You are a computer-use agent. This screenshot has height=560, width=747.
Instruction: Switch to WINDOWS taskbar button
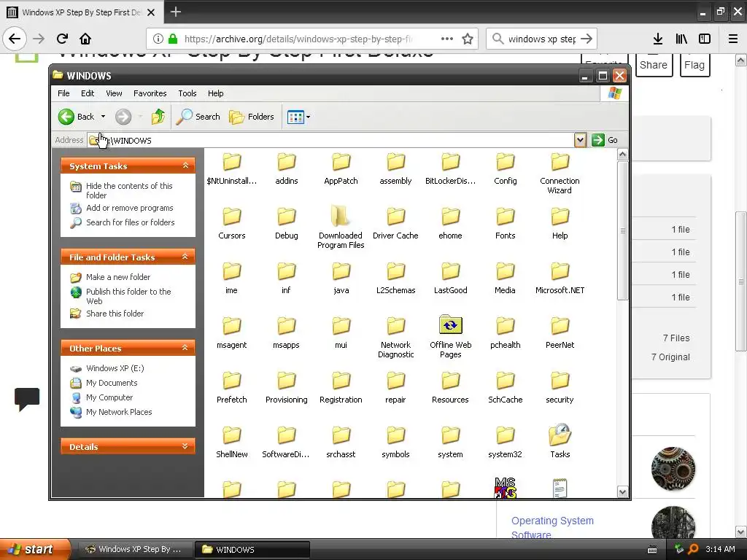(252, 550)
